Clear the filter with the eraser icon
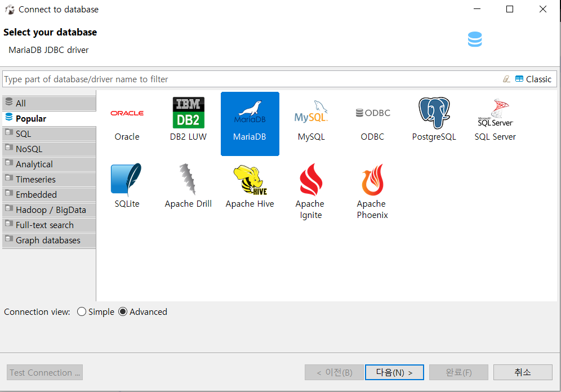The image size is (561, 392). click(506, 79)
